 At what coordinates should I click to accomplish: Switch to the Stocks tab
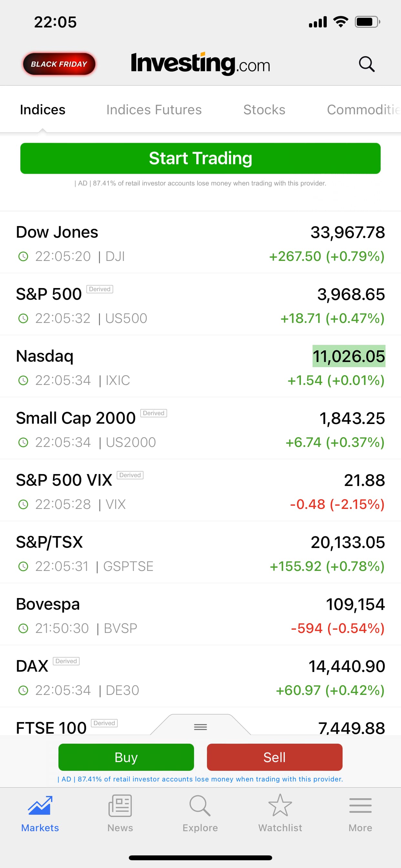click(264, 110)
